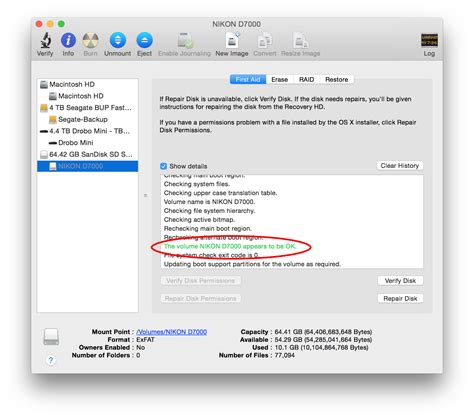Click the Capacity value 64.41 GB

[323, 332]
